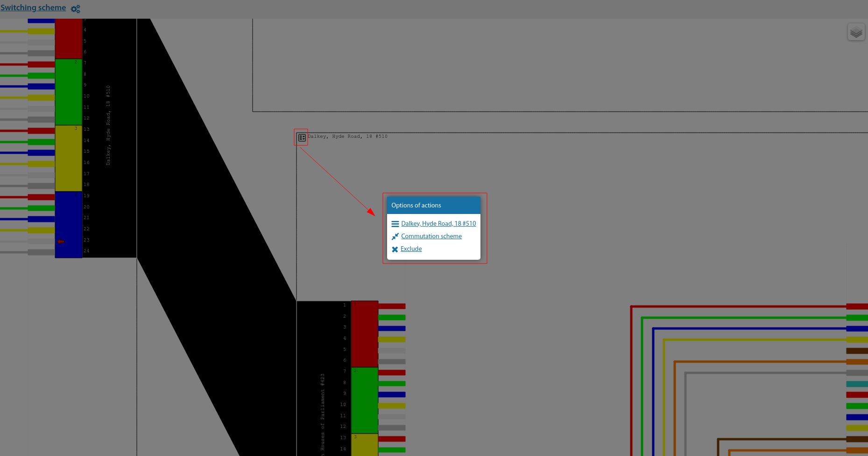Open the map layers control button
This screenshot has width=868, height=456.
click(x=856, y=32)
